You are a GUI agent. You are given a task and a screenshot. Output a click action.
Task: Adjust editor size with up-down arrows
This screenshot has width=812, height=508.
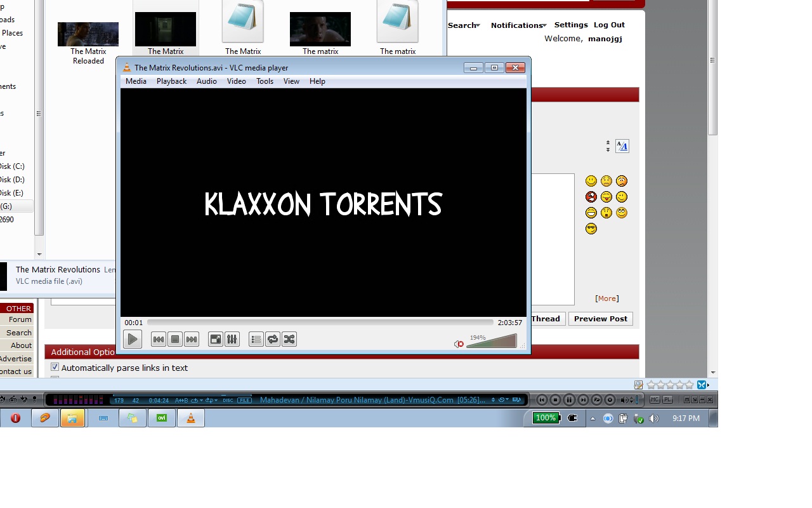click(x=608, y=146)
